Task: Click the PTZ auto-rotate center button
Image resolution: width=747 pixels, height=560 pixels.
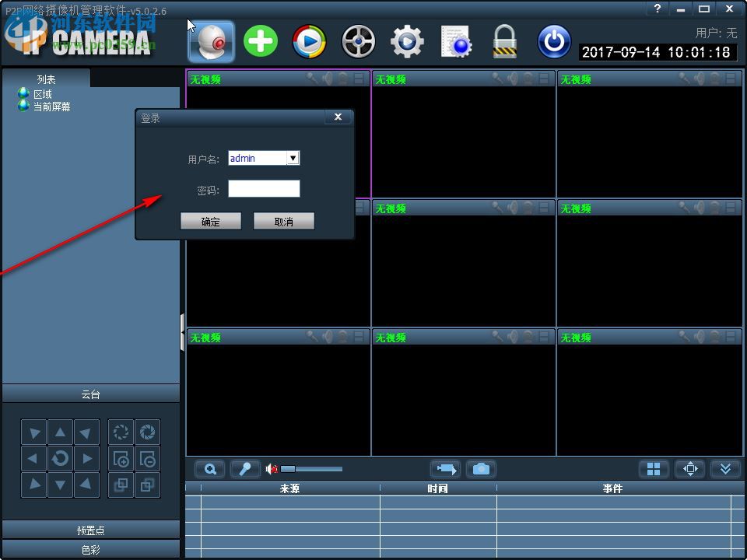Action: 60,459
